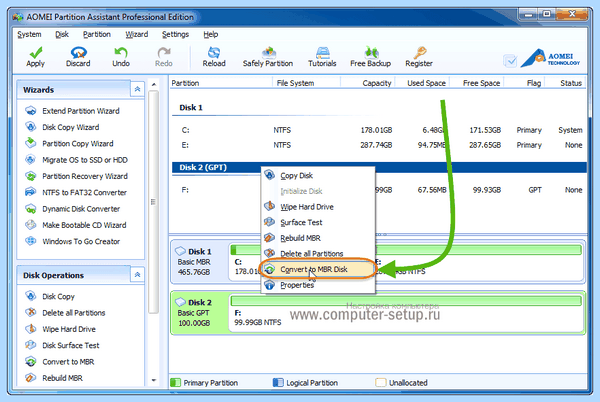600x402 pixels.
Task: Start Migrate OS to SSD or HDD
Action: click(x=77, y=160)
